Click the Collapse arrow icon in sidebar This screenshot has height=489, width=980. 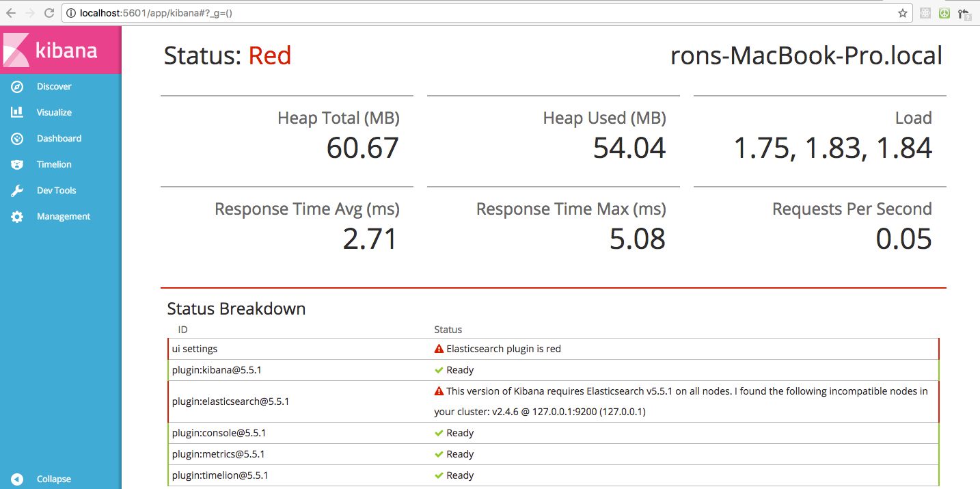[17, 479]
